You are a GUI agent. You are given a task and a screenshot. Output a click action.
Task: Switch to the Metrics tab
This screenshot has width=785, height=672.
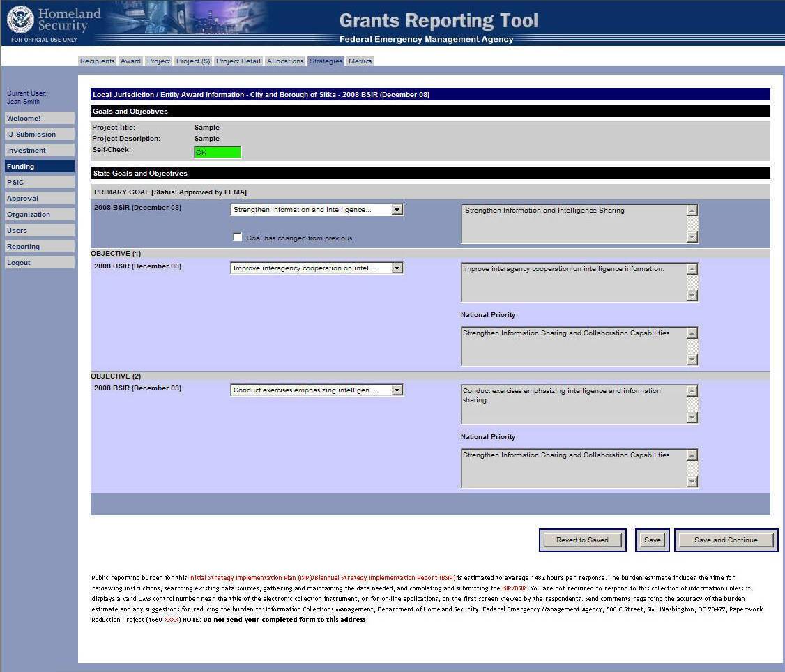pos(360,61)
